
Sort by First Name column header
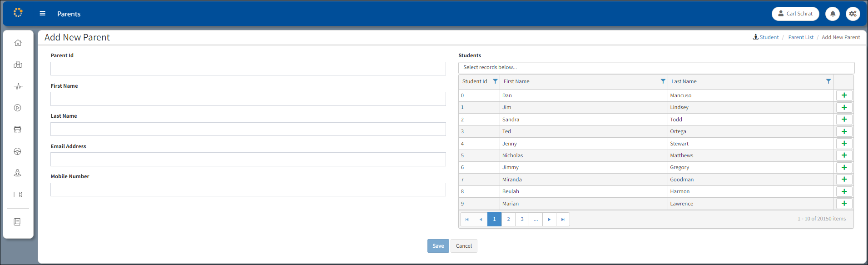(x=516, y=81)
